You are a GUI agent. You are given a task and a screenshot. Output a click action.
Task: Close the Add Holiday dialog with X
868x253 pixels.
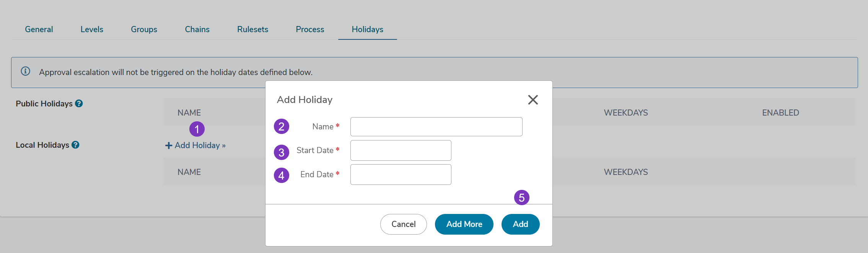(533, 100)
